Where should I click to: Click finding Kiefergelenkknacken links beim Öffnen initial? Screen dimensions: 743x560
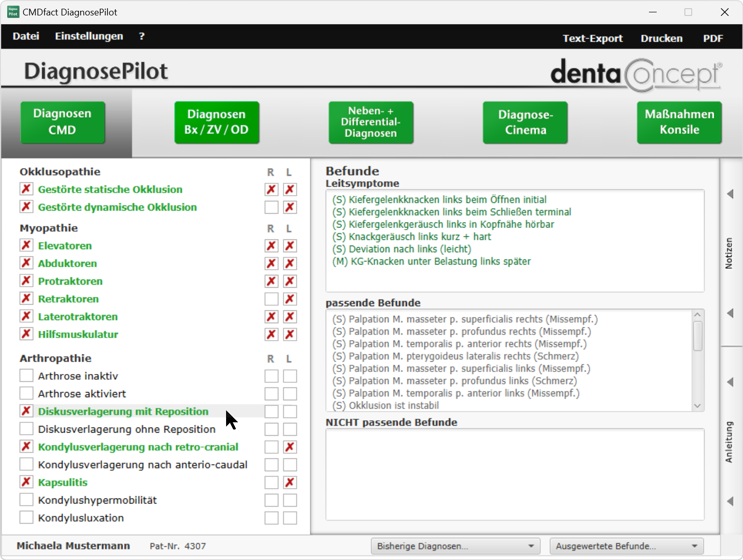(x=439, y=199)
